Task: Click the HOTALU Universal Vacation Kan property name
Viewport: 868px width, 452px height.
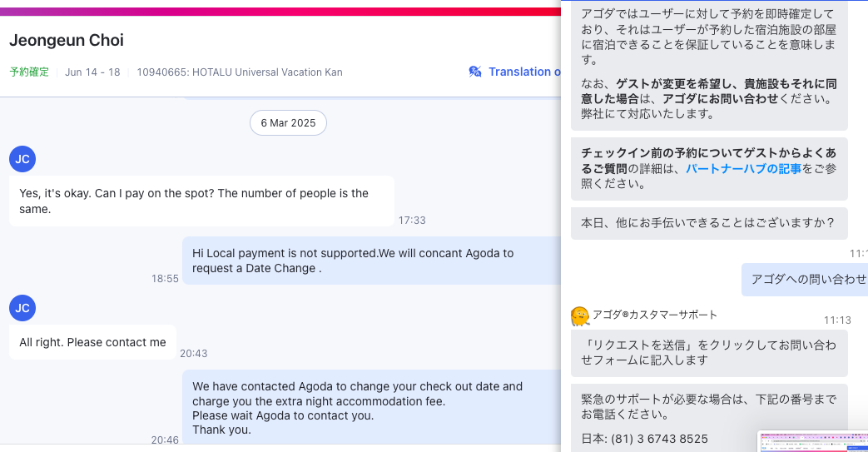Action: coord(240,72)
